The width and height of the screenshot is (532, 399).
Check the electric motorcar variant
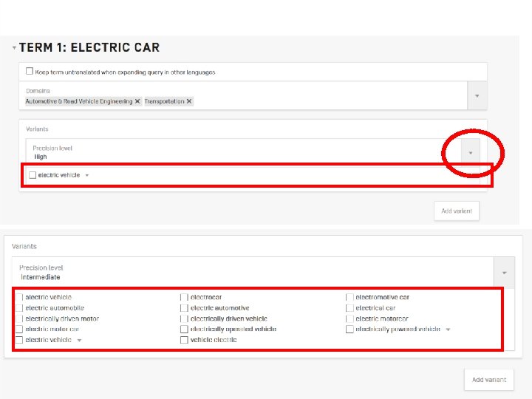pos(349,318)
